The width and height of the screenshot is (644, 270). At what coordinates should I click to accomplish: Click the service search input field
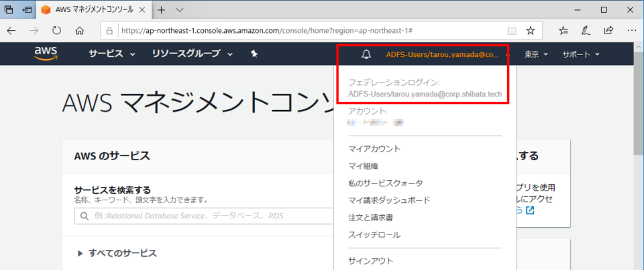pyautogui.click(x=204, y=216)
